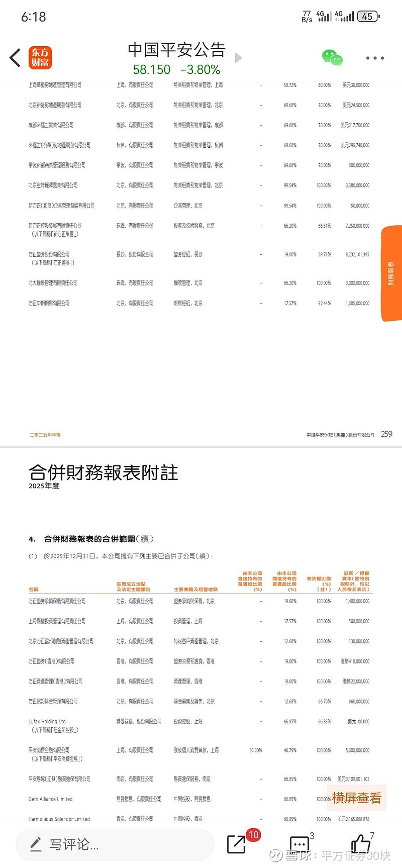
Task: Select the section heading 合併財務報表的合併範圍
Action: (x=89, y=539)
